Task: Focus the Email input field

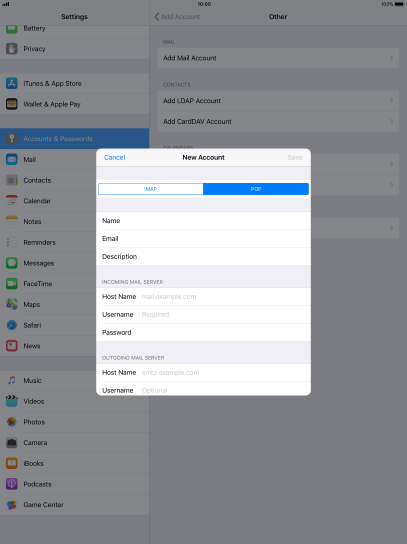Action: coord(203,239)
